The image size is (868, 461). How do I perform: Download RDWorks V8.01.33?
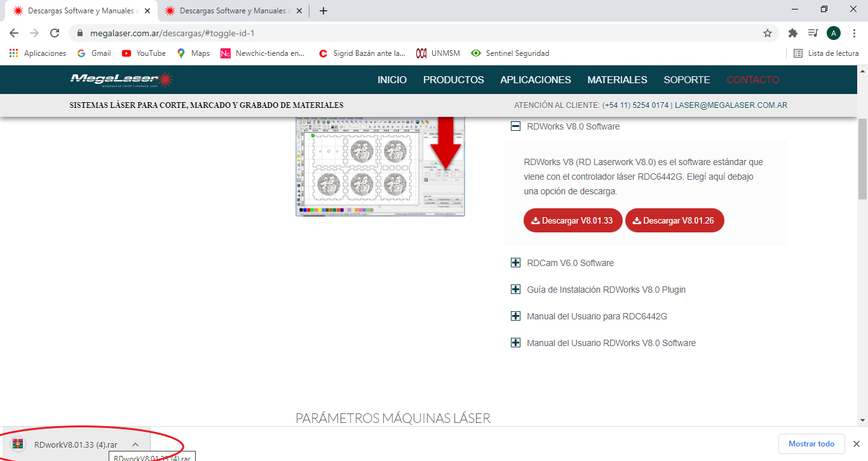tap(573, 220)
